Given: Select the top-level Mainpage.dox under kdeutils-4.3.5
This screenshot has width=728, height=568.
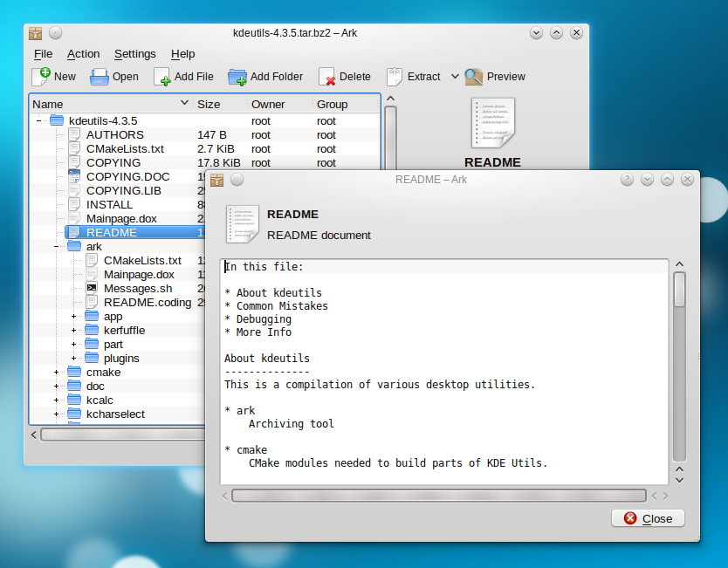Looking at the screenshot, I should 121,219.
